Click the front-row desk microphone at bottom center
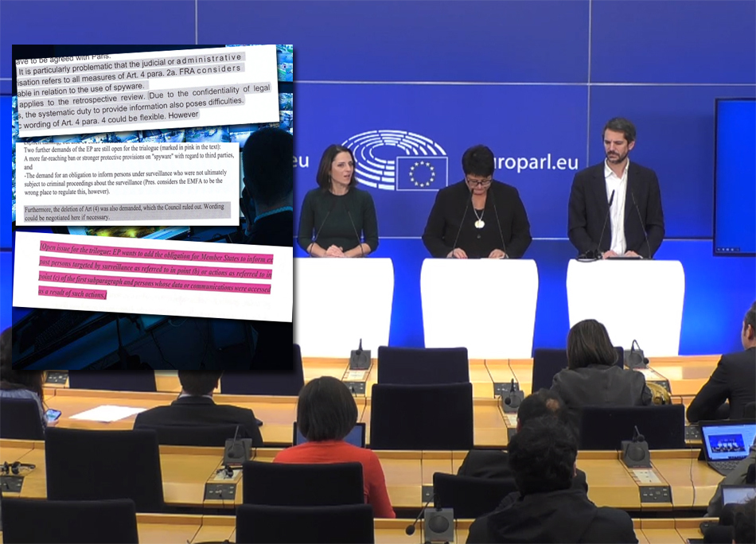756x544 pixels. point(438,521)
